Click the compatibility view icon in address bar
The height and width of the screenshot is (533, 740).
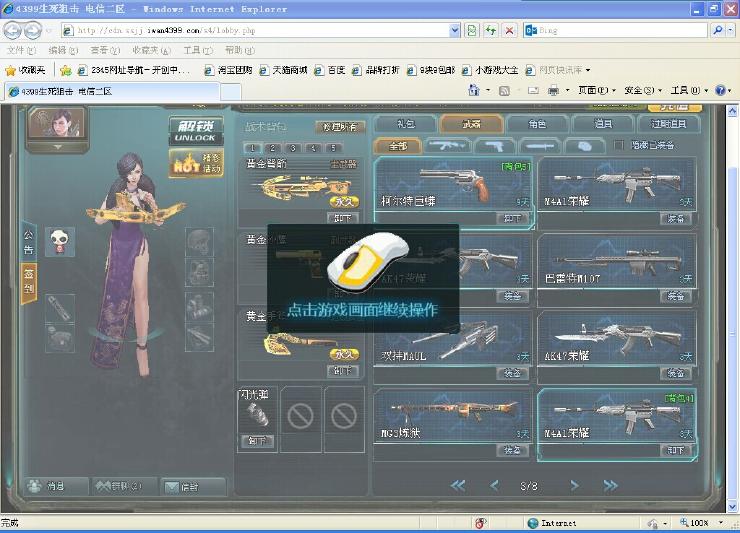tap(471, 30)
